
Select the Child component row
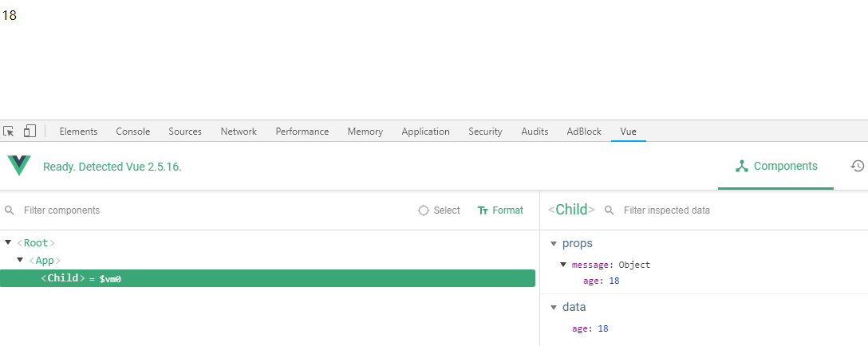coord(267,278)
